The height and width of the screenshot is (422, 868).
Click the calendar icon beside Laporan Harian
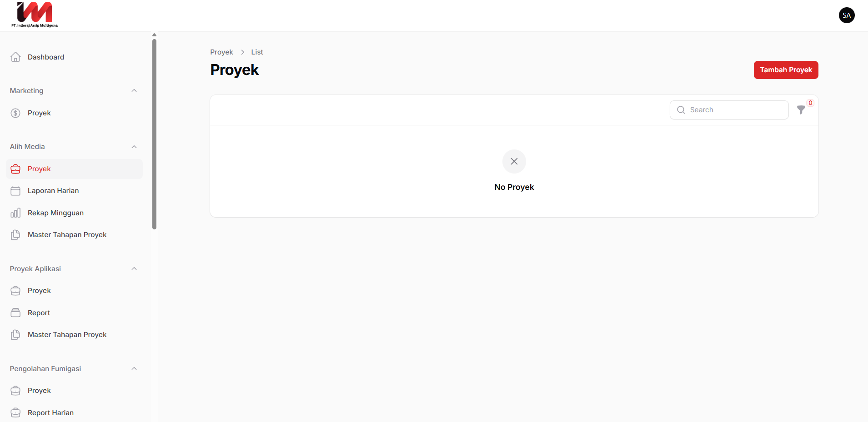[x=15, y=191]
